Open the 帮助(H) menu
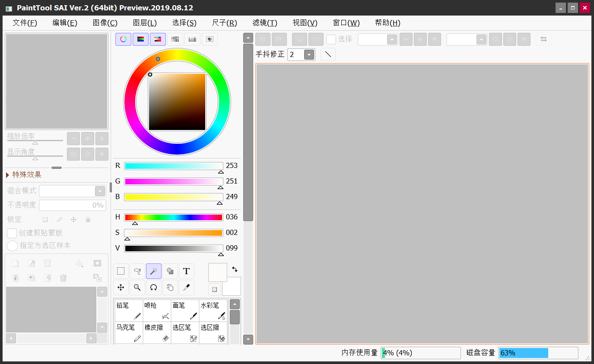This screenshot has height=364, width=594. pos(388,23)
